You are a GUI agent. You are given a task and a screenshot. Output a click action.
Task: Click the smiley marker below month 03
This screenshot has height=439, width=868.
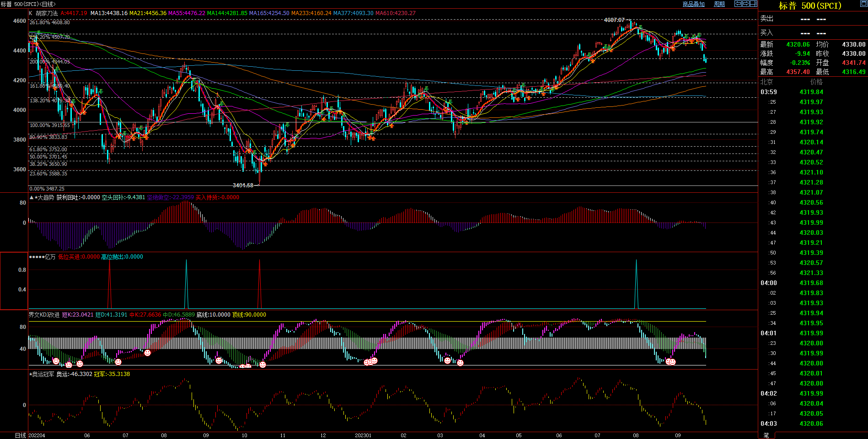tap(447, 360)
